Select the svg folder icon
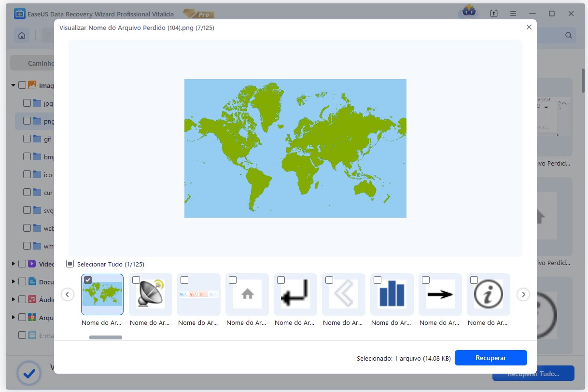The width and height of the screenshot is (588, 392). (37, 210)
